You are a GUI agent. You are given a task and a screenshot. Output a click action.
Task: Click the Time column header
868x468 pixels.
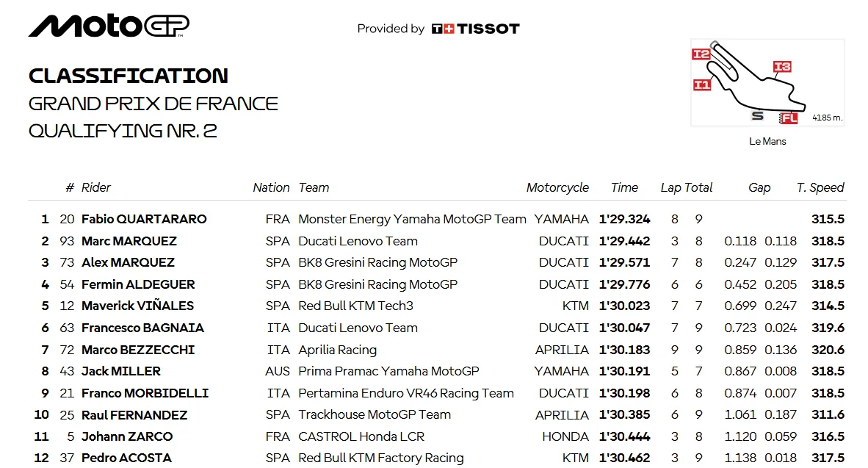pyautogui.click(x=624, y=188)
